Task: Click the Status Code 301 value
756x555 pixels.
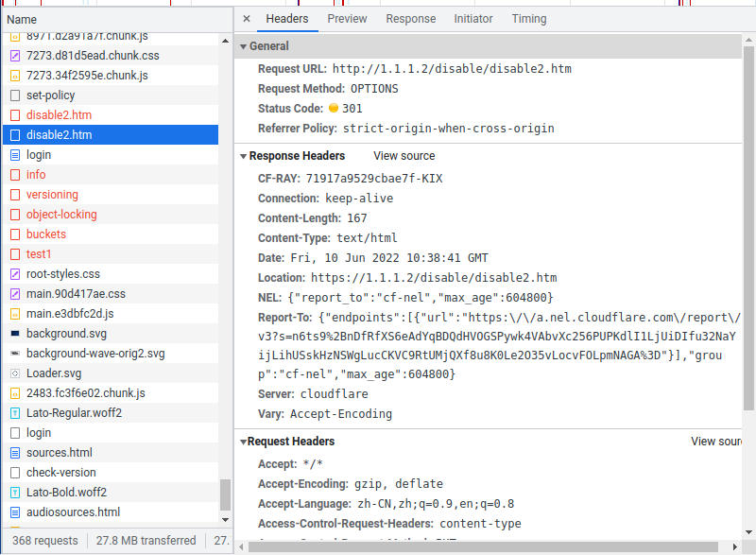Action: (x=352, y=109)
